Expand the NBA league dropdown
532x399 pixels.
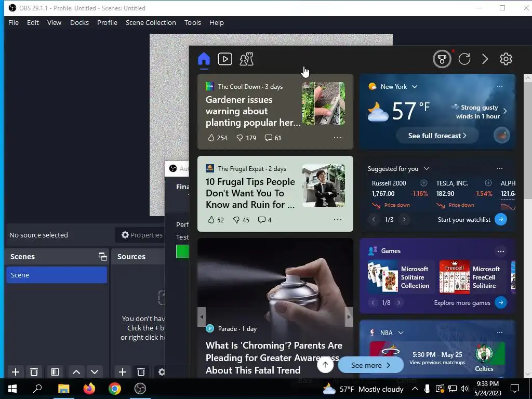[401, 333]
